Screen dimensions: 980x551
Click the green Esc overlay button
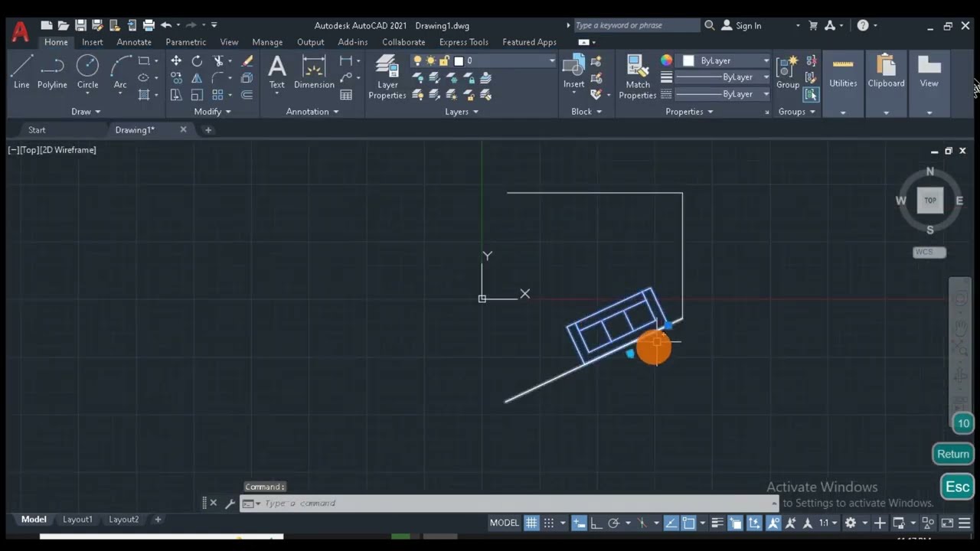(x=957, y=487)
